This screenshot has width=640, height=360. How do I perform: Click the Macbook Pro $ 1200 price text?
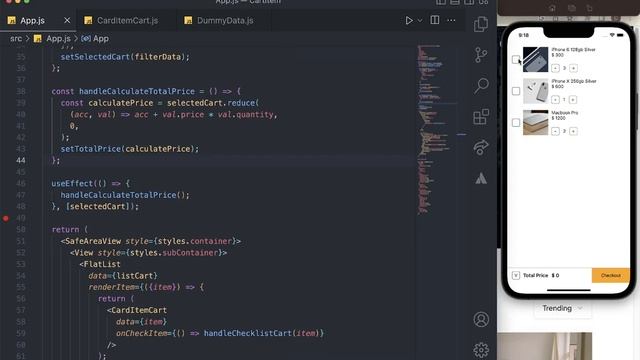tap(558, 118)
